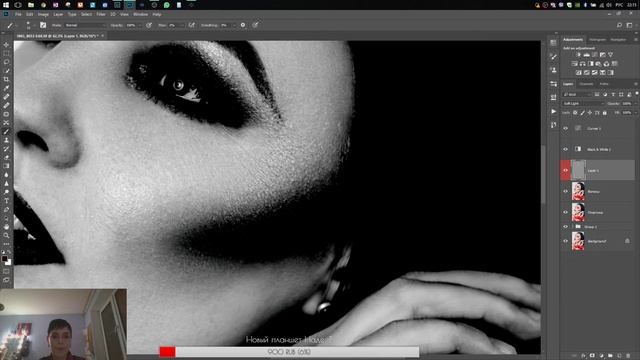This screenshot has height=360, width=640.
Task: Open the layer filter Kind dropdown
Action: pos(577,94)
